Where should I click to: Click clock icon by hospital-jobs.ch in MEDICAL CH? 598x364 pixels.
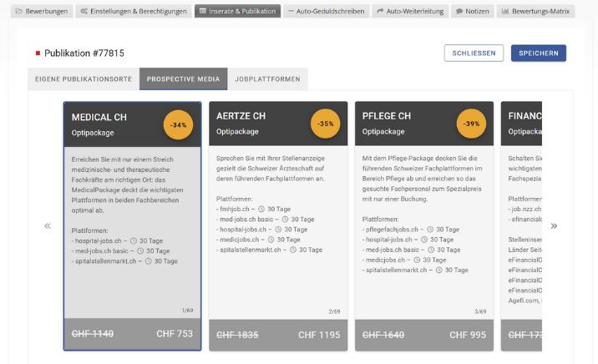pyautogui.click(x=134, y=241)
